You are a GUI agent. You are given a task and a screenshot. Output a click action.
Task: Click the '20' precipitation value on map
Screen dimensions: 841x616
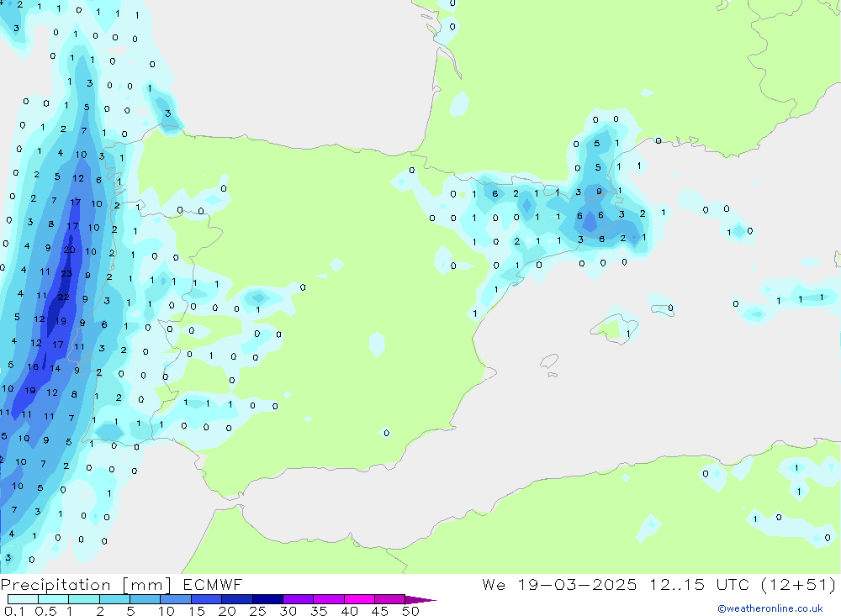[x=69, y=250]
